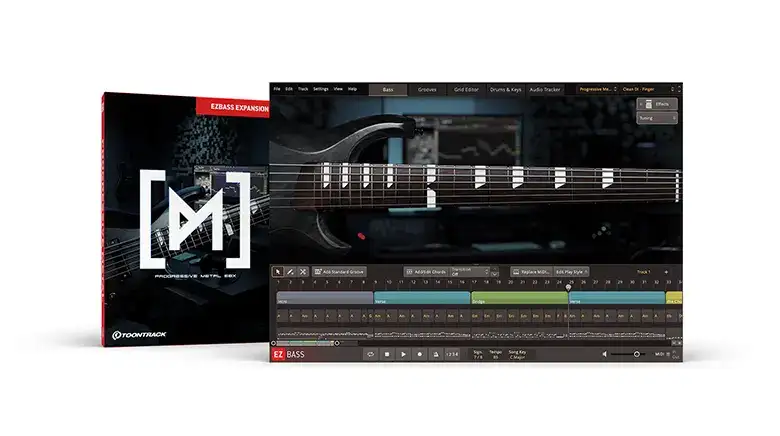Open the Edit menu

[x=289, y=89]
